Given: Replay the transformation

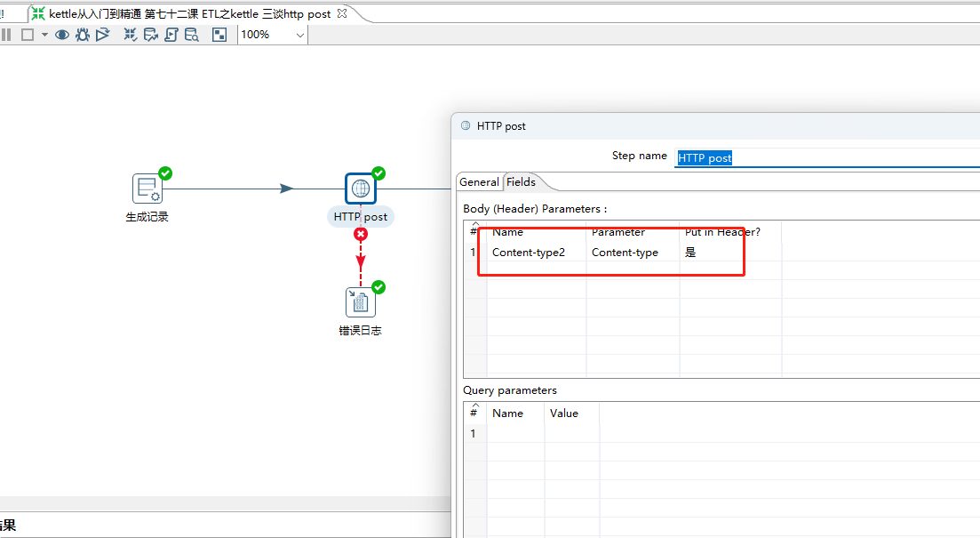Looking at the screenshot, I should [101, 34].
